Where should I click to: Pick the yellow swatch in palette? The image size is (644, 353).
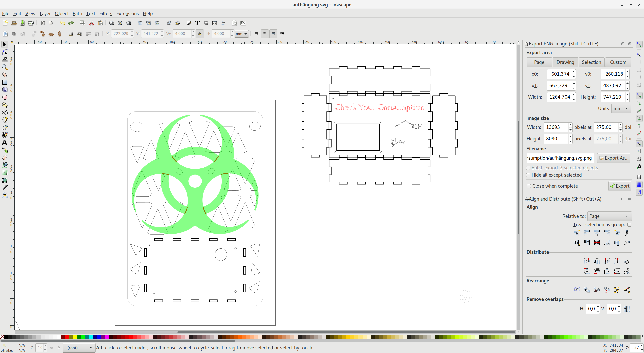coord(75,337)
